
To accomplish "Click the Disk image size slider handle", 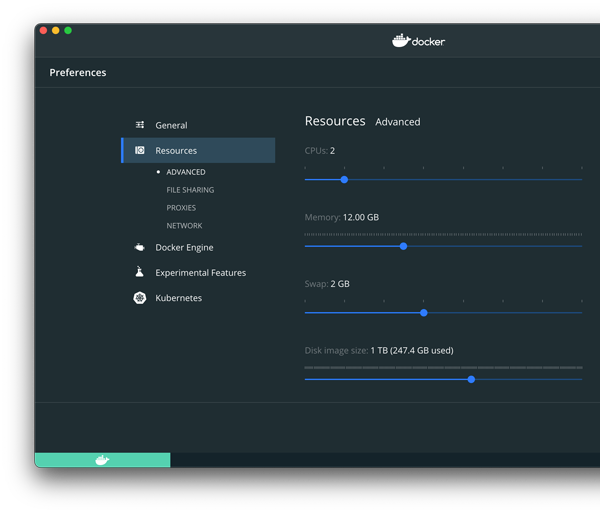I will pos(471,379).
